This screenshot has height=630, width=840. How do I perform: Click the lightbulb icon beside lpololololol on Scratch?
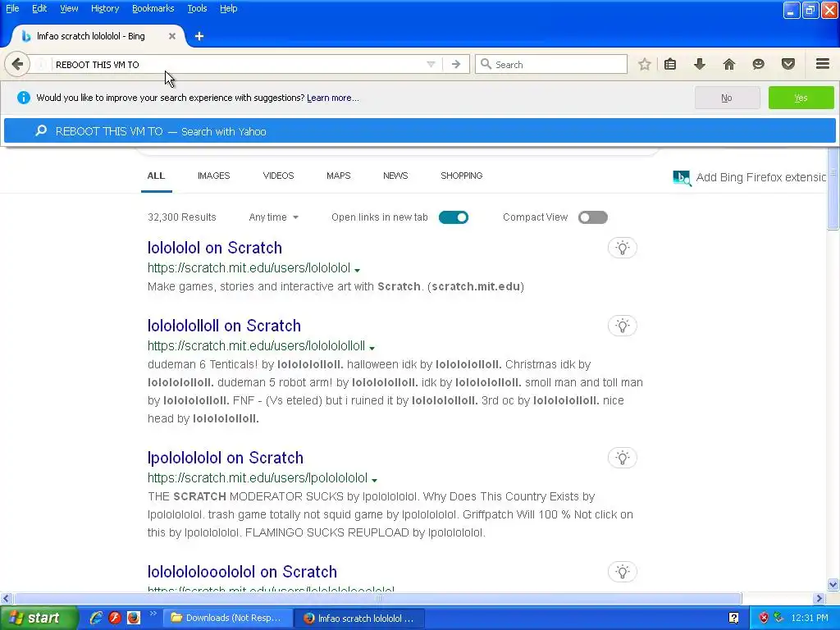click(623, 458)
